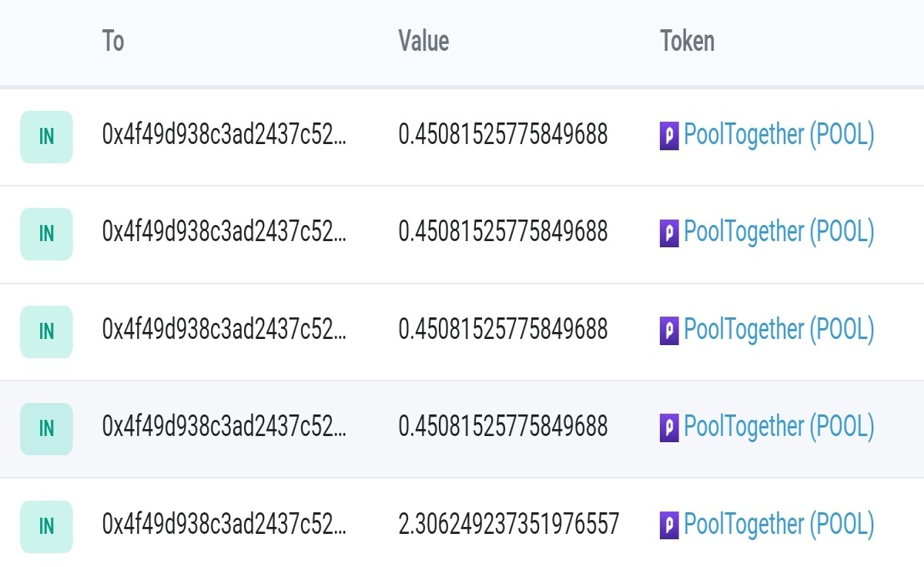
Task: Click the IN badge in the highlighted fourth row
Action: [x=46, y=429]
